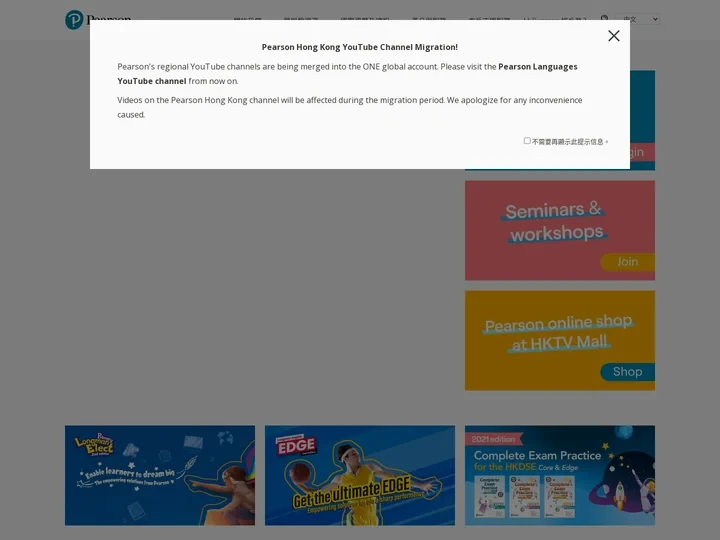Screen dimensions: 720x540
Task: Open the 中文 language dropdown
Action: click(x=638, y=19)
